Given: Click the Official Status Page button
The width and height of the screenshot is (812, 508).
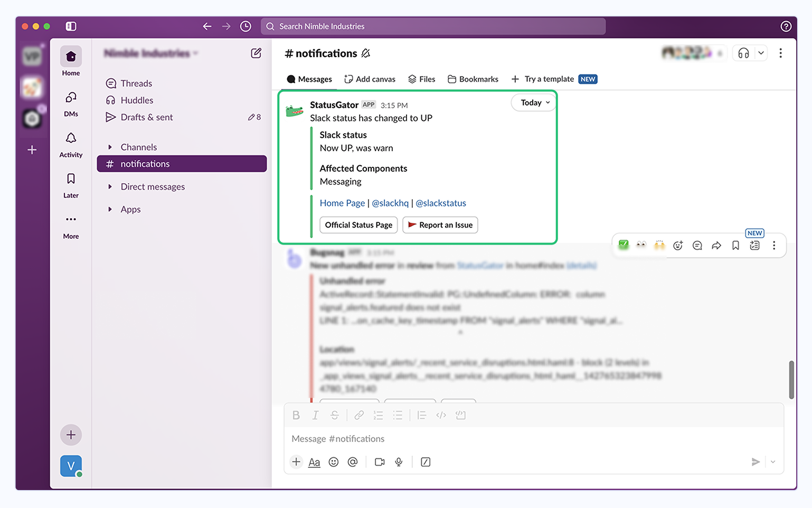Looking at the screenshot, I should (358, 225).
